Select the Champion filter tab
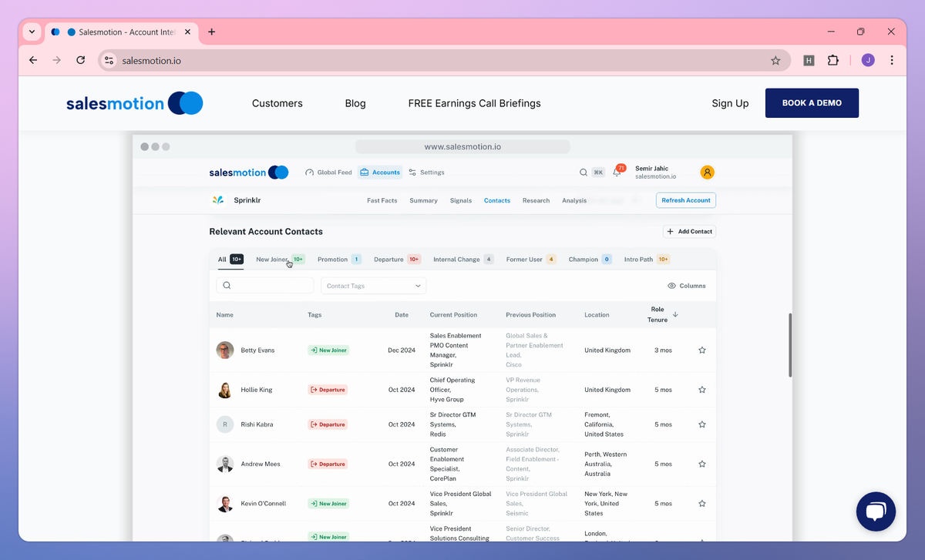 [x=590, y=260]
